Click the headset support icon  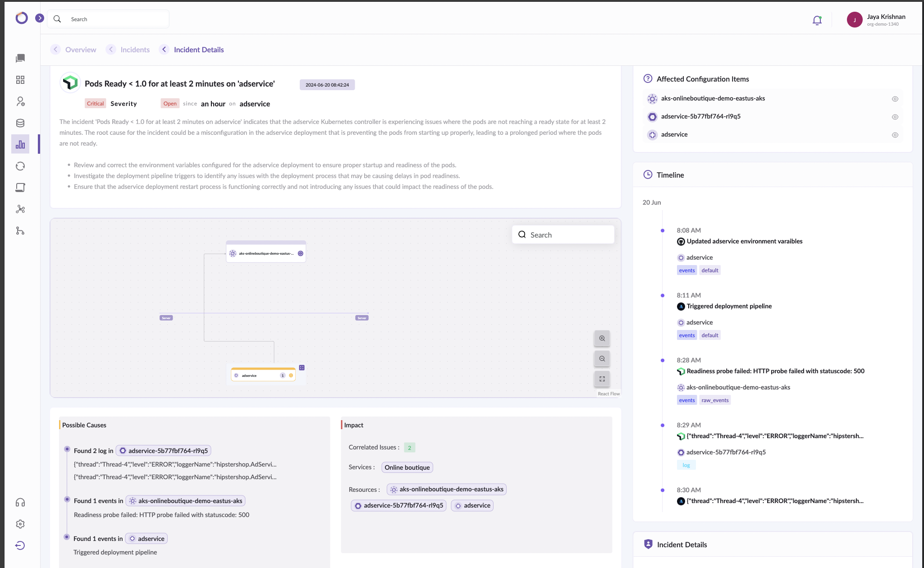pyautogui.click(x=20, y=503)
